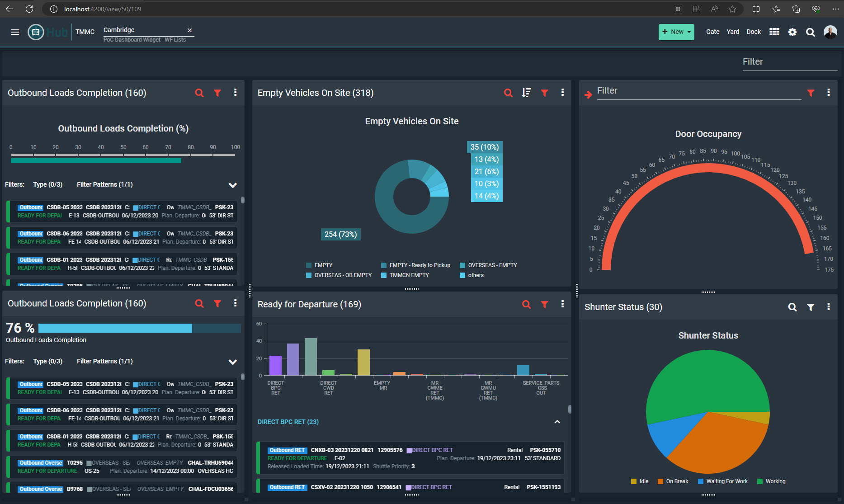Screen dimensions: 844x504
Task: Click the filter funnel in Shunter Status
Action: [x=811, y=307]
